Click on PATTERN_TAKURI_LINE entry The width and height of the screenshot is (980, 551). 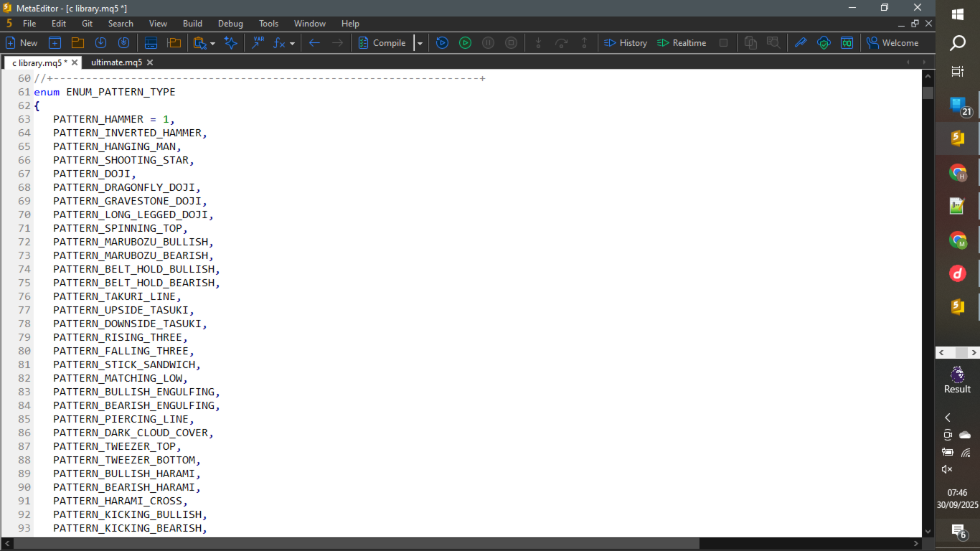coord(118,296)
